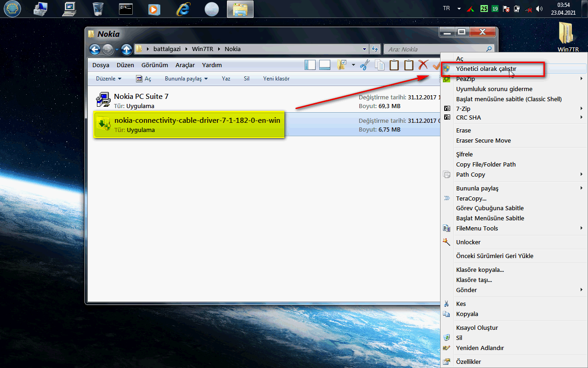Select Win7TR in the address breadcrumb
Screen dimensions: 588x368
[202, 49]
